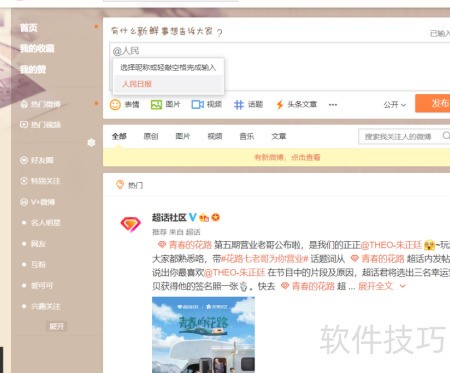The height and width of the screenshot is (373, 450).
Task: Add an image with 图片 icon
Action: pos(165,105)
